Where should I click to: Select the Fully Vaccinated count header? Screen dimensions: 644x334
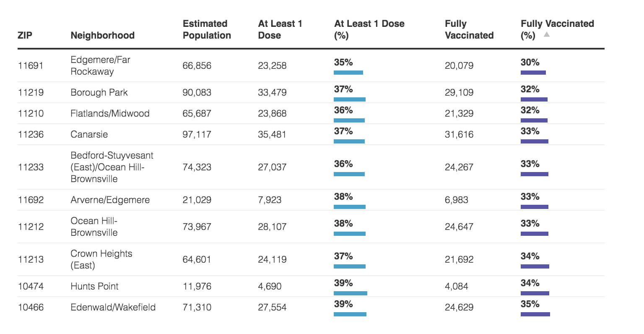pyautogui.click(x=469, y=29)
